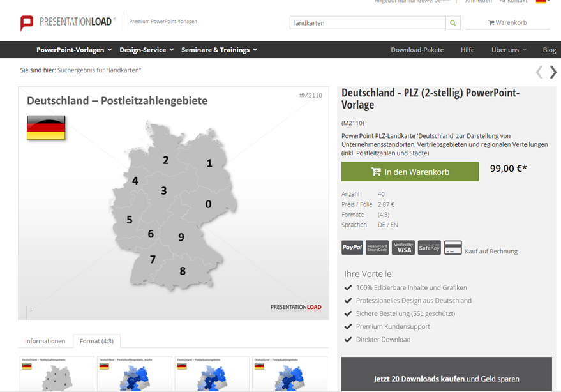
Task: Click the right arrow navigation chevron
Action: 553,72
